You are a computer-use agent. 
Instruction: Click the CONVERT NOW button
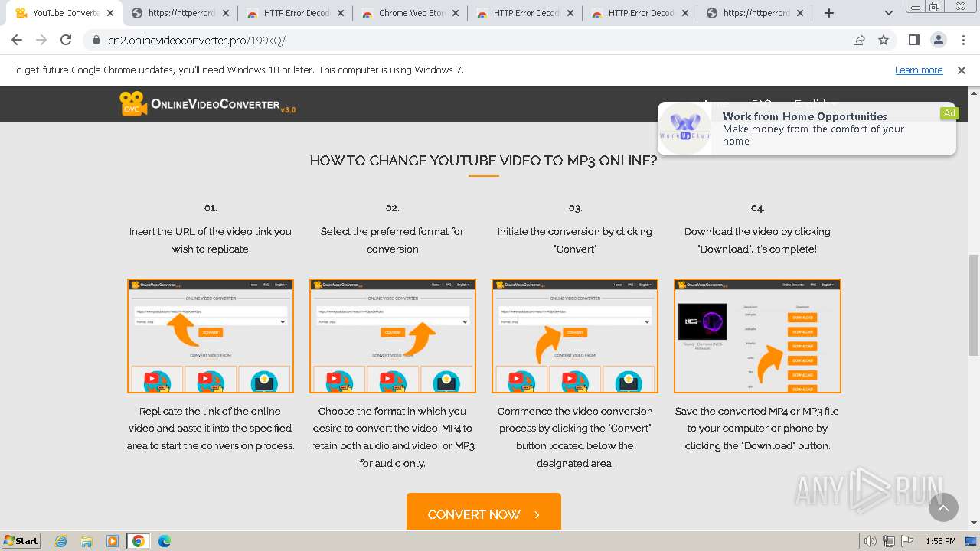point(484,512)
